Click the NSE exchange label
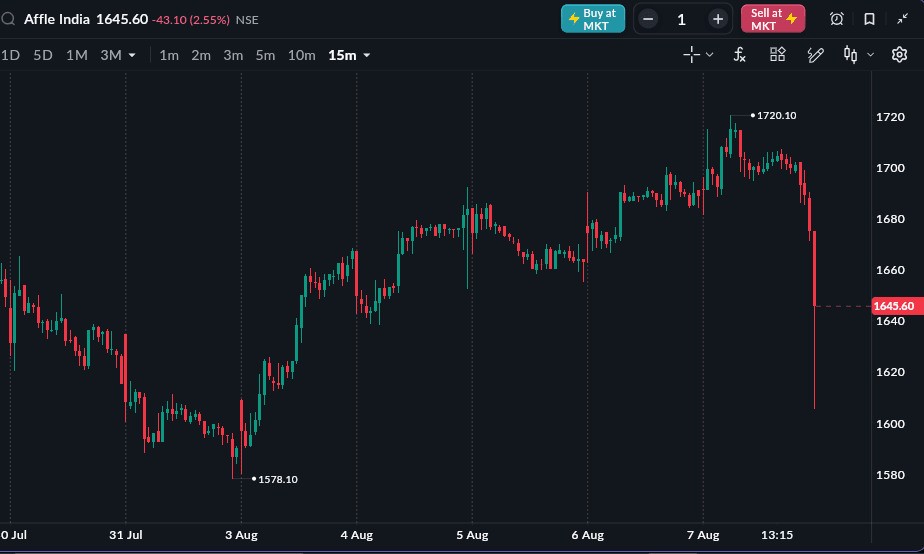 point(247,20)
